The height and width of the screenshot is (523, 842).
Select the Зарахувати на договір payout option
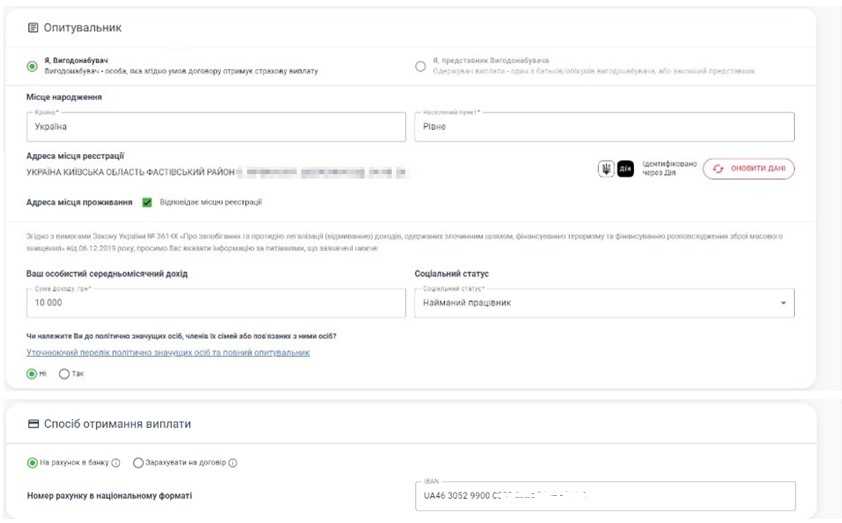(138, 463)
